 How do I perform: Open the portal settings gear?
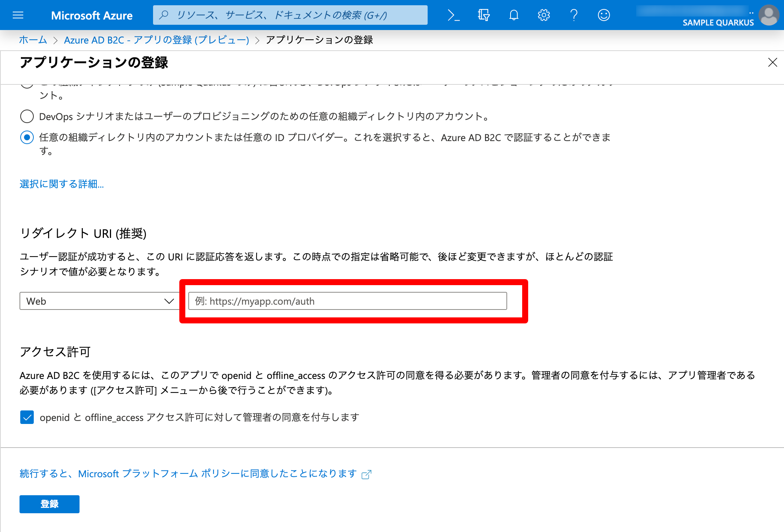tap(543, 15)
